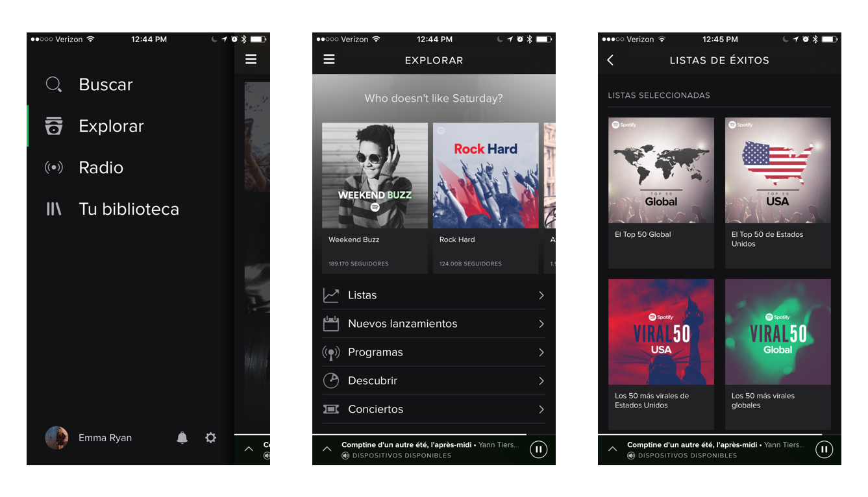Pause playback on Listas de Éxitos screen
868x497 pixels.
[x=824, y=449]
